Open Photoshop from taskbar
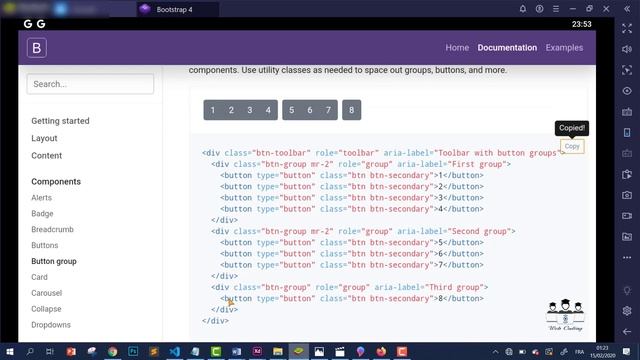 [x=133, y=351]
